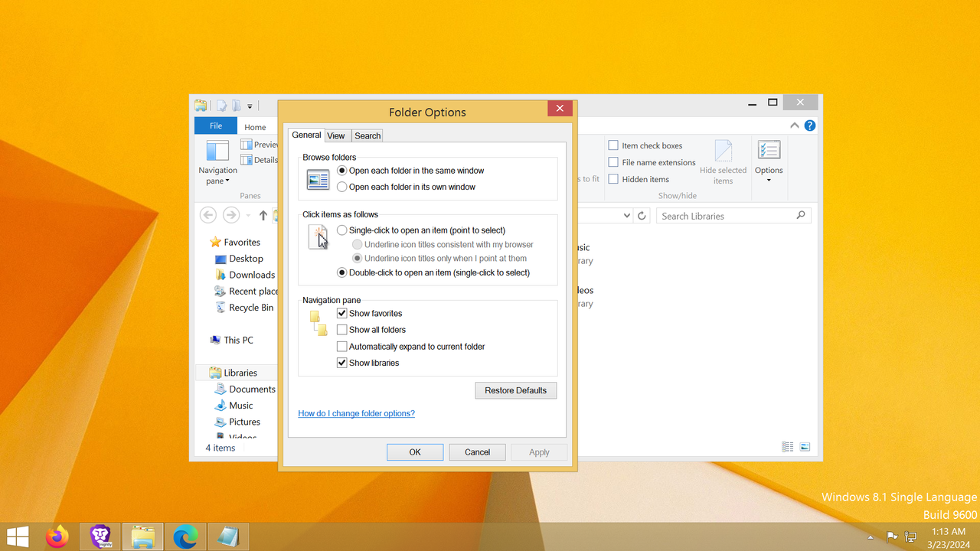Open How do I change folder options link
This screenshot has height=551, width=980.
(x=356, y=413)
